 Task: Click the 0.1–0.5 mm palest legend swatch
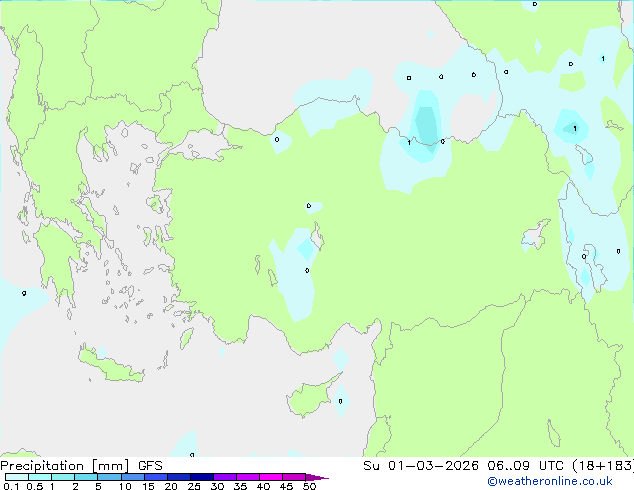click(x=17, y=477)
